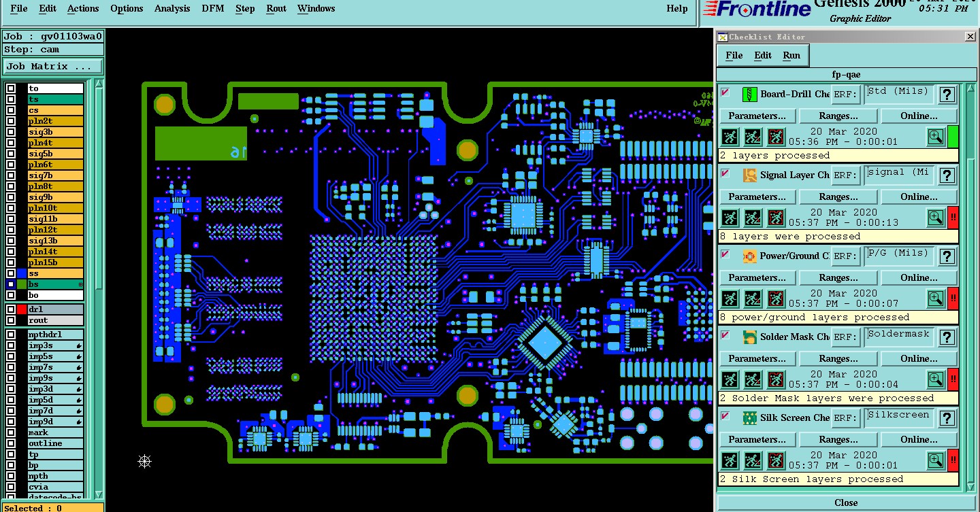The height and width of the screenshot is (512, 980).
Task: Open the DFM menu
Action: click(213, 8)
